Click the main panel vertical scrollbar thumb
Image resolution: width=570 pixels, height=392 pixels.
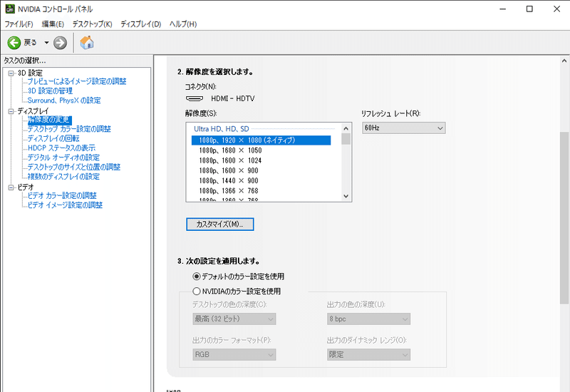coord(564,218)
